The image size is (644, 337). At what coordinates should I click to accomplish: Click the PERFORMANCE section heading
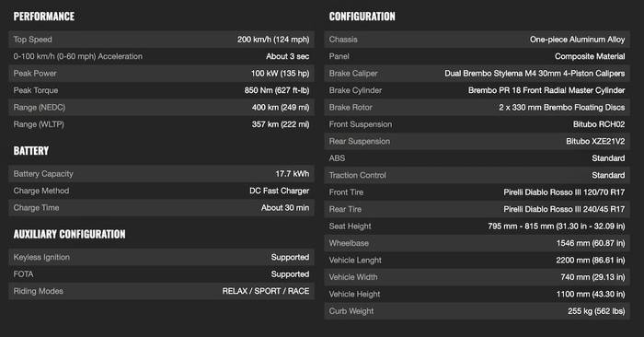tap(44, 17)
